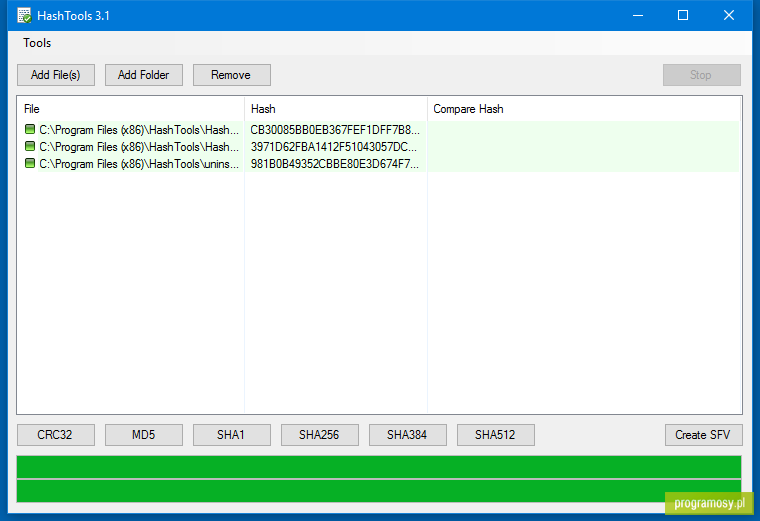Calculate SHA512 hash
760x521 pixels.
pyautogui.click(x=495, y=435)
